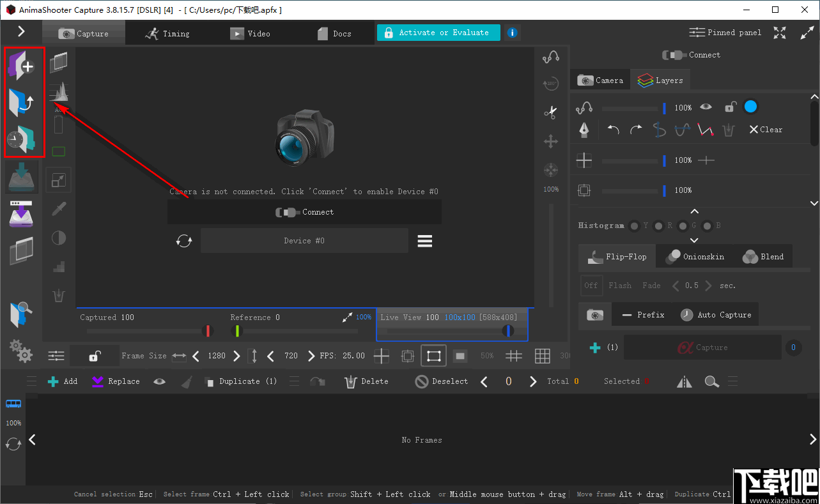
Task: Open the settings gears icon
Action: coord(21,351)
